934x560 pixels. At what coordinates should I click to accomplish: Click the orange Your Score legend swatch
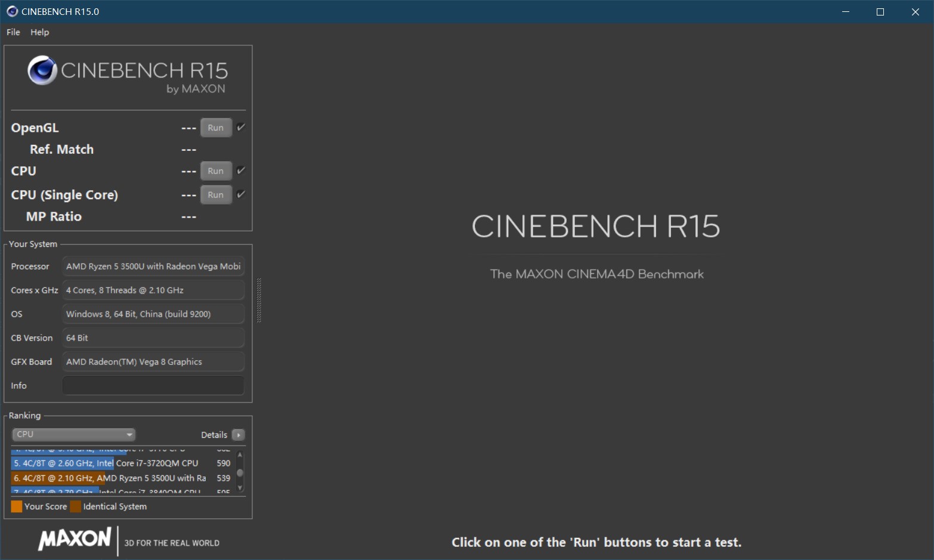[x=16, y=506]
